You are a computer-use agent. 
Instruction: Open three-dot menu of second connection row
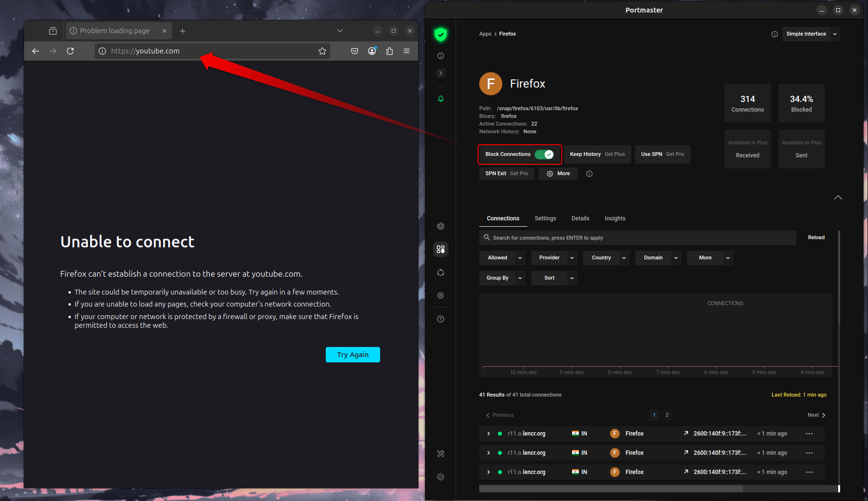[809, 453]
